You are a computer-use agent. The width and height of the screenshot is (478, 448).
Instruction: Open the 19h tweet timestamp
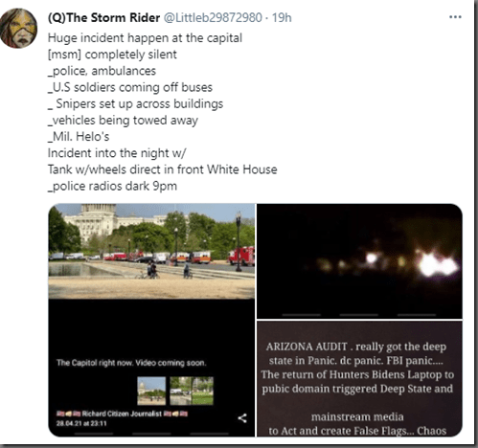tap(282, 17)
